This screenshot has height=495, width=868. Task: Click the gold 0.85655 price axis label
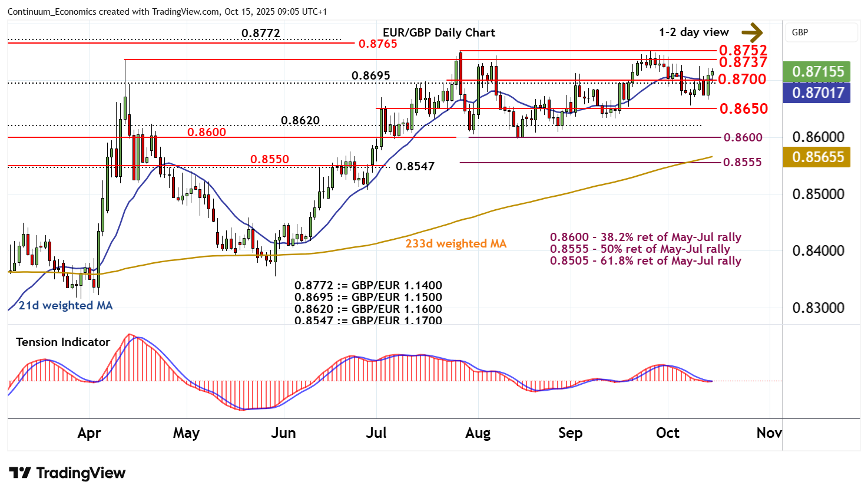tap(818, 157)
